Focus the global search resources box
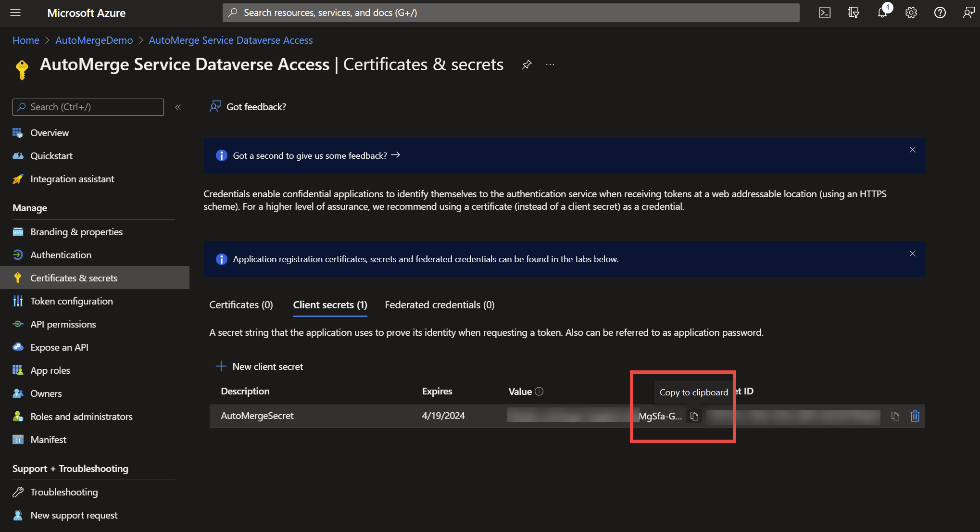This screenshot has width=980, height=532. pyautogui.click(x=511, y=13)
